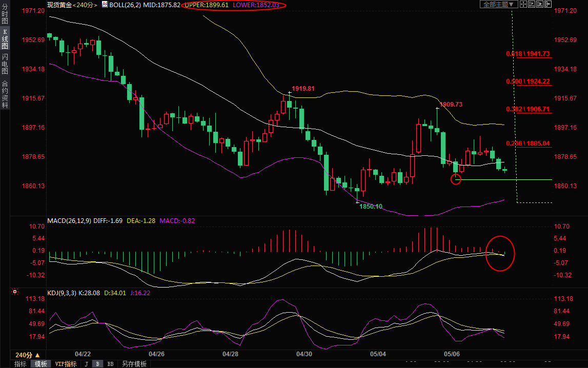588x368 pixels.
Task: Toggle the J template button
Action: click(86, 364)
